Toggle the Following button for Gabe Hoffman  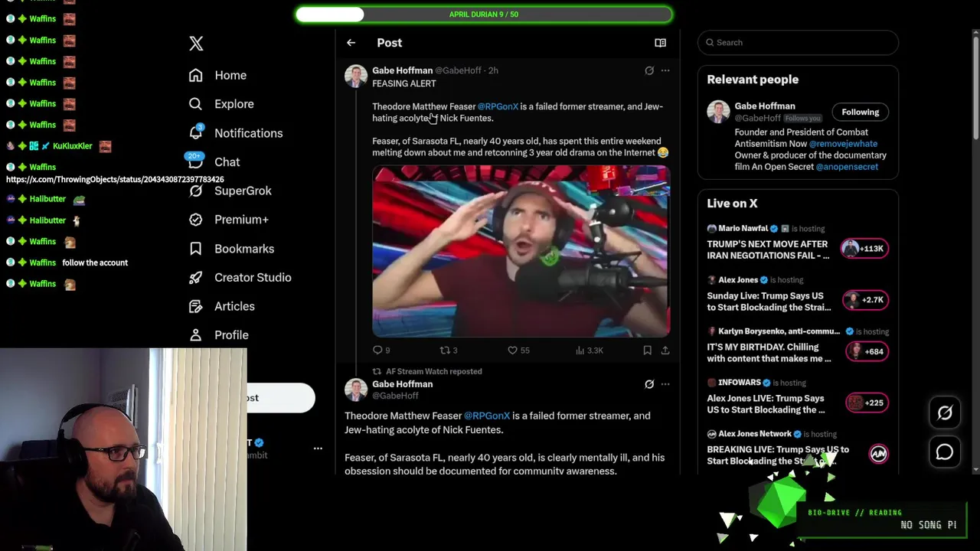coord(860,112)
